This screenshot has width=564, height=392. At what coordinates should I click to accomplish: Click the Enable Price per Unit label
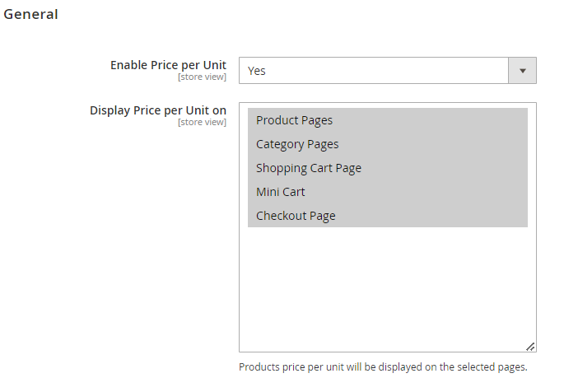[168, 65]
